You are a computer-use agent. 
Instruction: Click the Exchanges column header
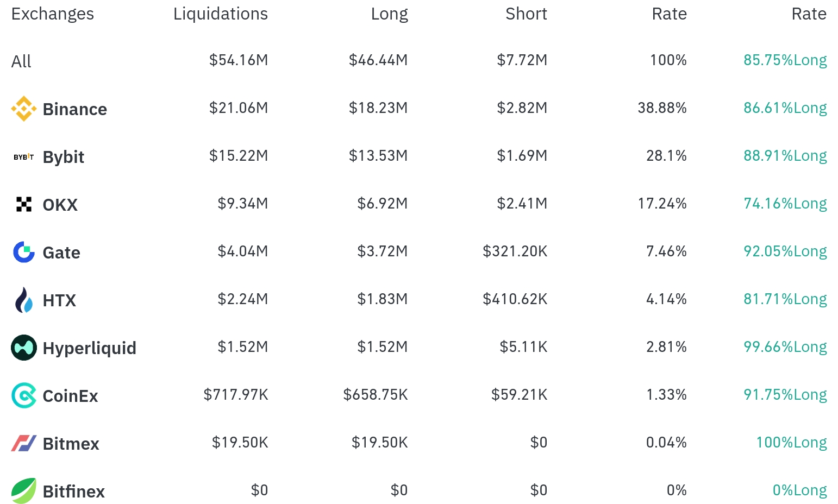(x=53, y=14)
